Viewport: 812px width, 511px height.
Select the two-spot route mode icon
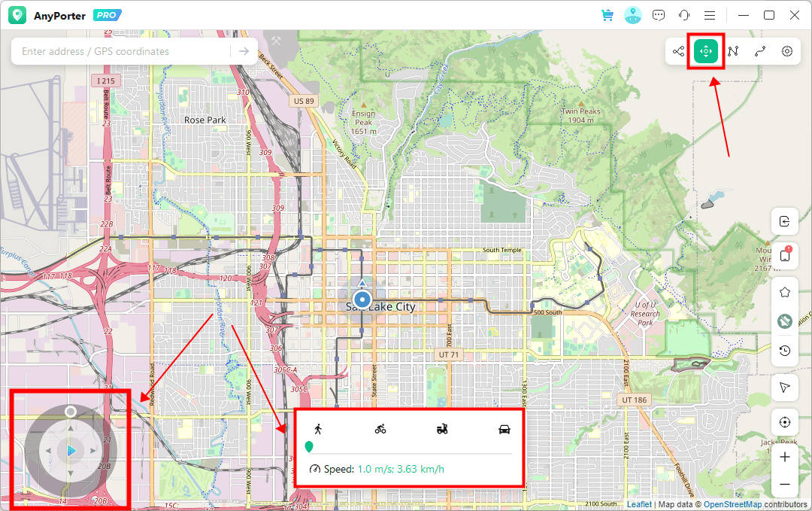759,51
